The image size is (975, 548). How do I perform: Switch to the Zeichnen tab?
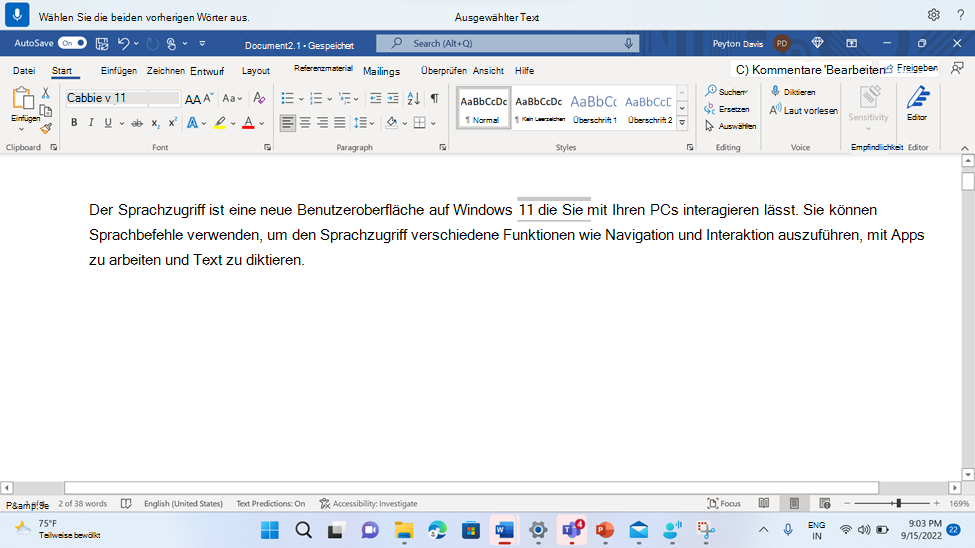pos(165,71)
